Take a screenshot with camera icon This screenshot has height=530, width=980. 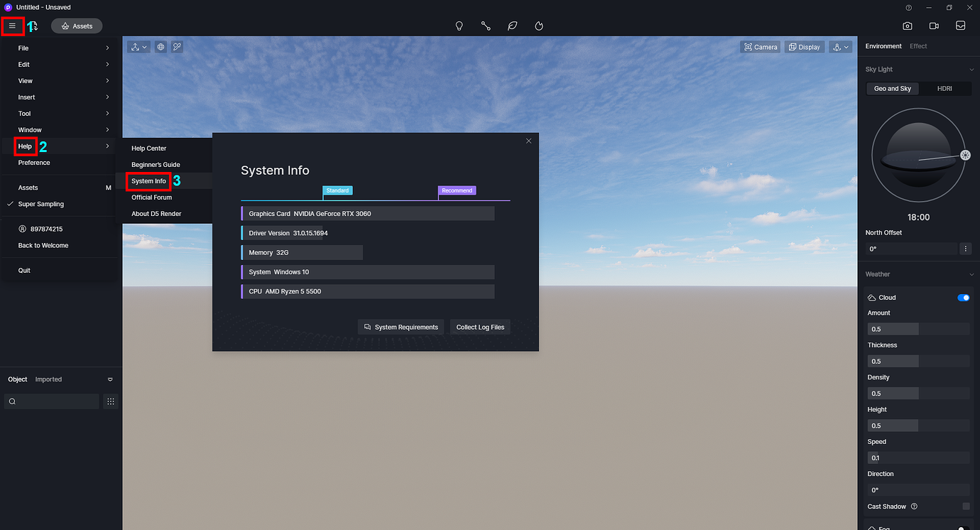(x=907, y=26)
